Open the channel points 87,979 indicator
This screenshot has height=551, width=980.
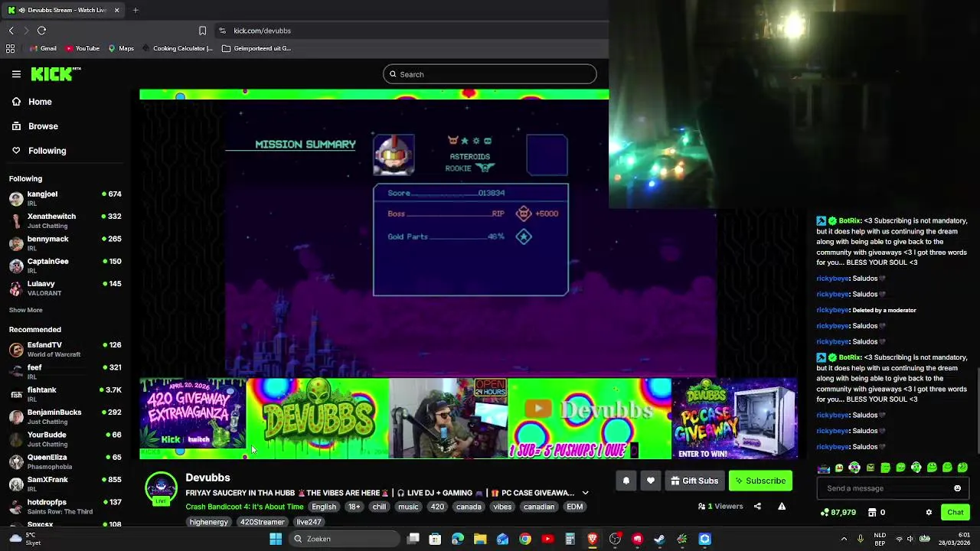838,512
